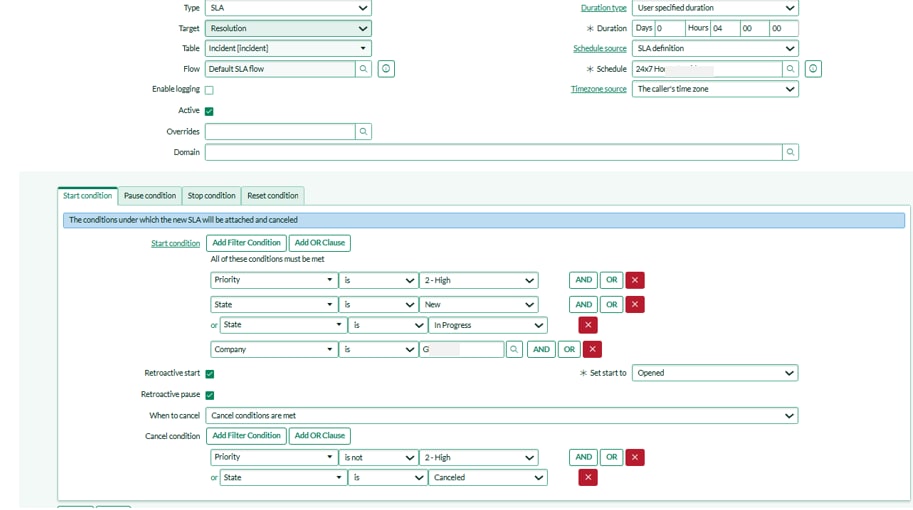Switch to the Pause condition tab
This screenshot has width=913, height=510.
point(149,196)
